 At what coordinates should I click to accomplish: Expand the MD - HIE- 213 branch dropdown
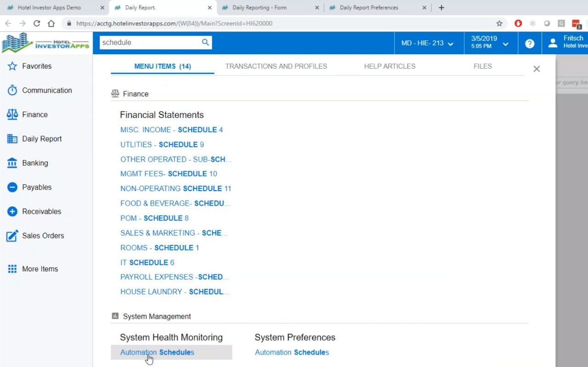tap(427, 43)
